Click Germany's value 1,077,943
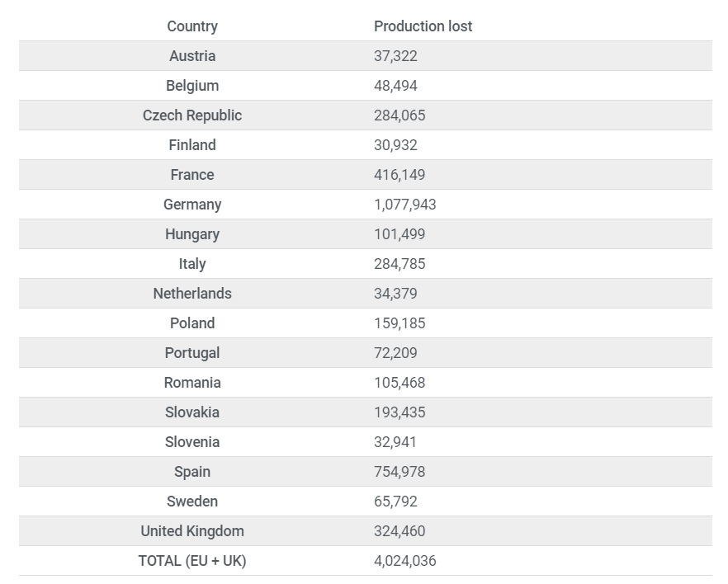This screenshot has width=728, height=584. pyautogui.click(x=404, y=205)
